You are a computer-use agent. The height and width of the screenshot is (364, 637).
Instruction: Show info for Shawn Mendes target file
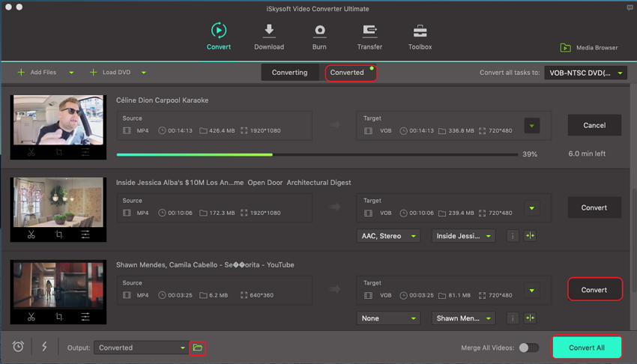(x=513, y=318)
